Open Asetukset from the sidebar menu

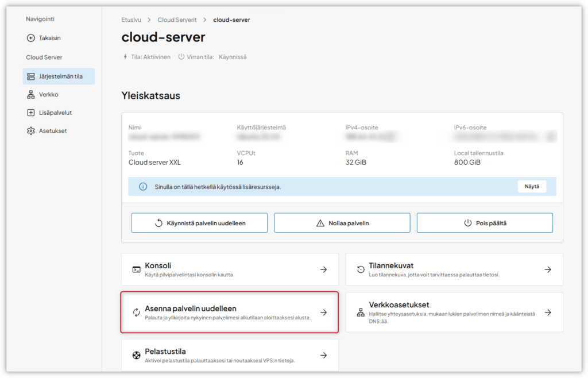click(53, 131)
